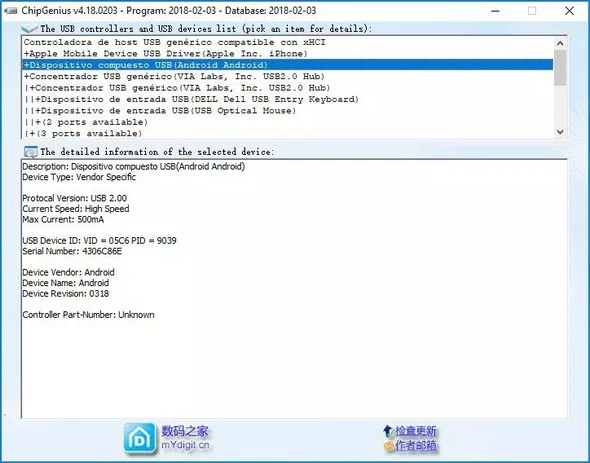Open the 作者邮箱 author email link
The image size is (590, 463).
click(415, 446)
